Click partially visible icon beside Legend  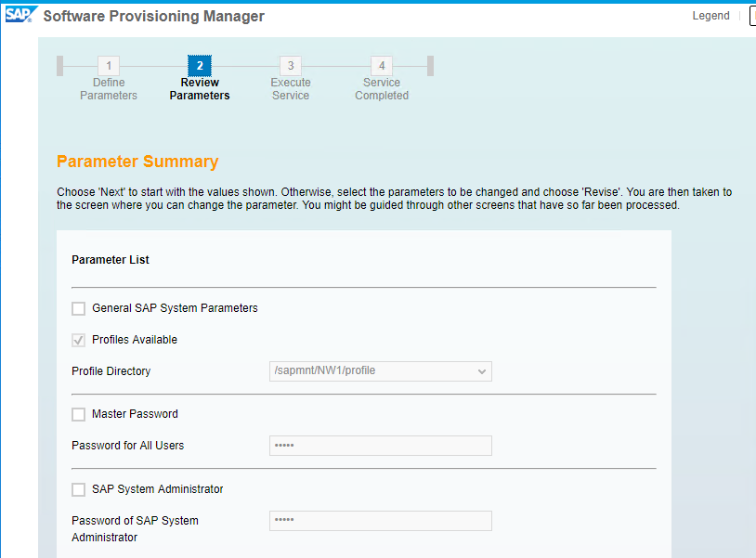752,16
